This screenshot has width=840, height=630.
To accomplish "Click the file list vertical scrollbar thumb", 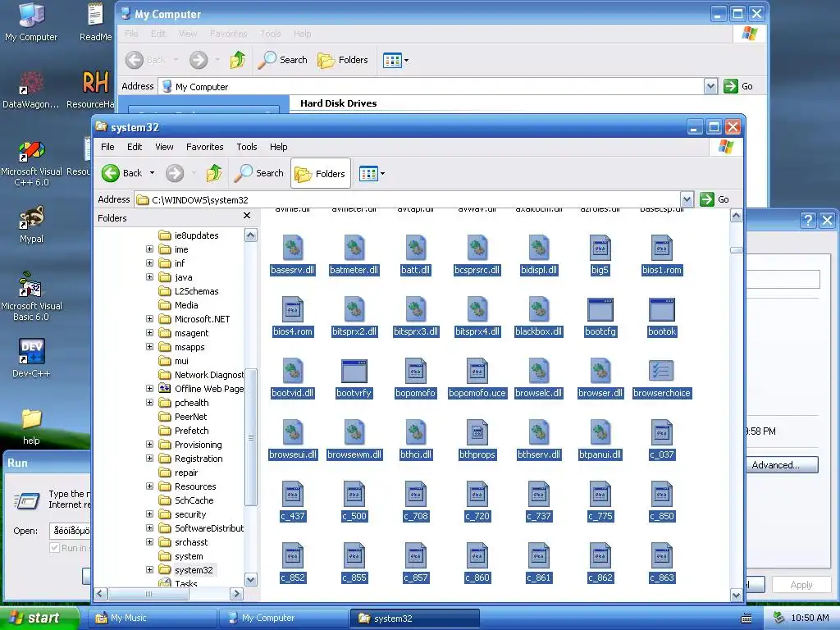I will [x=737, y=250].
